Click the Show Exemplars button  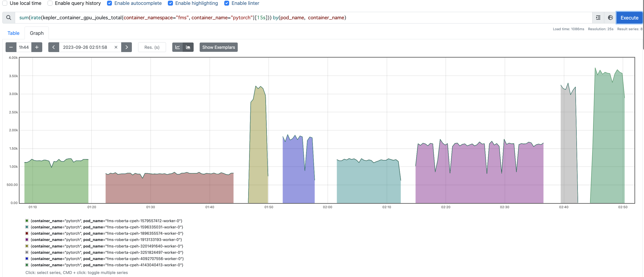coord(218,47)
